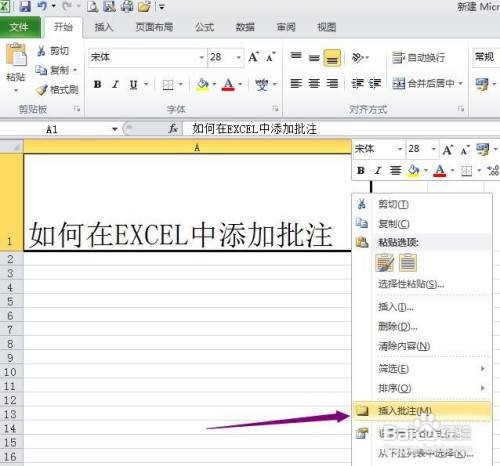Select the Format Painter brush
The width and height of the screenshot is (500, 466).
pos(57,90)
